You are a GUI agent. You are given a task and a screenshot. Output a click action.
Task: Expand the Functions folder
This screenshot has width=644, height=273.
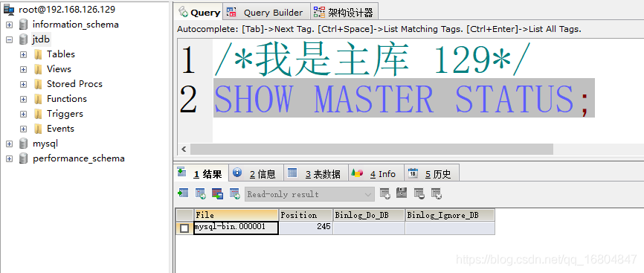click(x=23, y=100)
